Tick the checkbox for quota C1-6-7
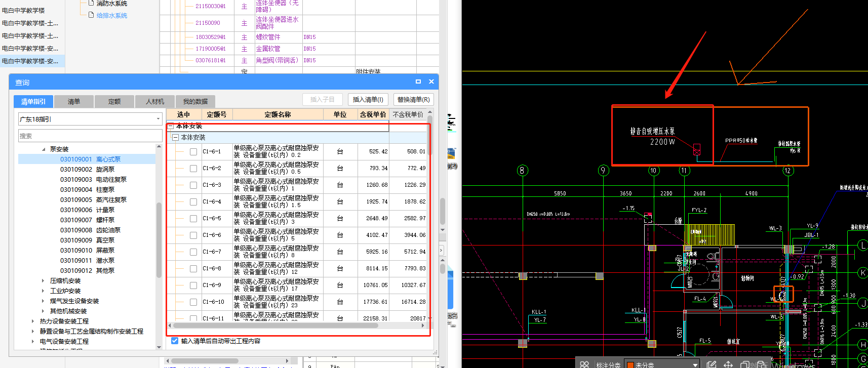 [x=193, y=252]
